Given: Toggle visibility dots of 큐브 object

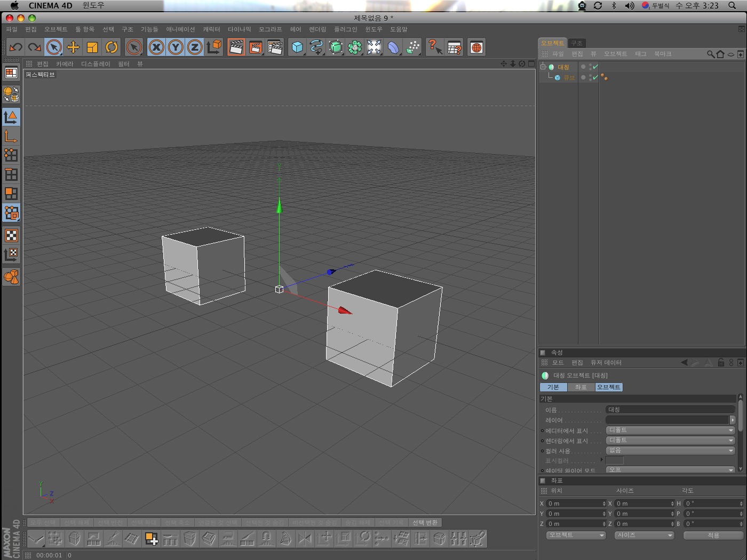Looking at the screenshot, I should click(590, 77).
